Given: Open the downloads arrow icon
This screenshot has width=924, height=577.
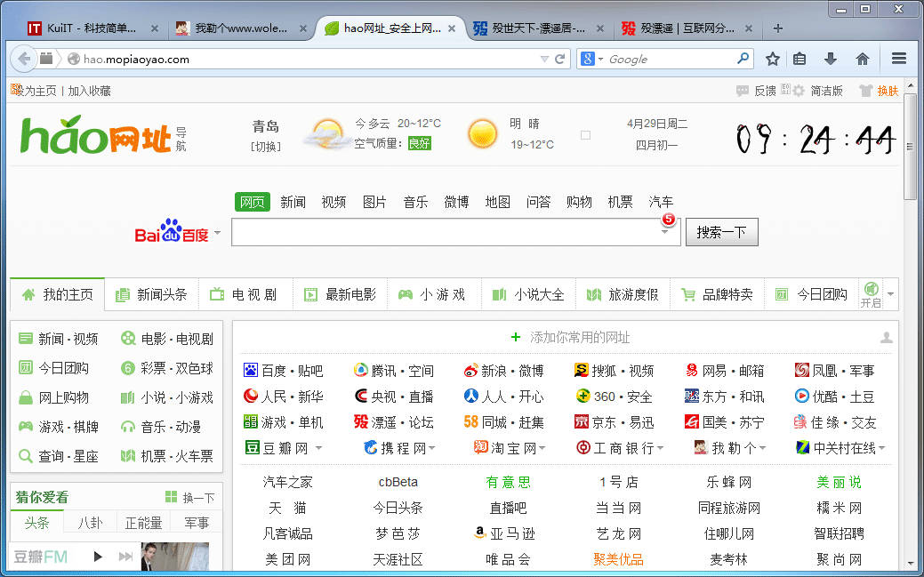Looking at the screenshot, I should (831, 59).
